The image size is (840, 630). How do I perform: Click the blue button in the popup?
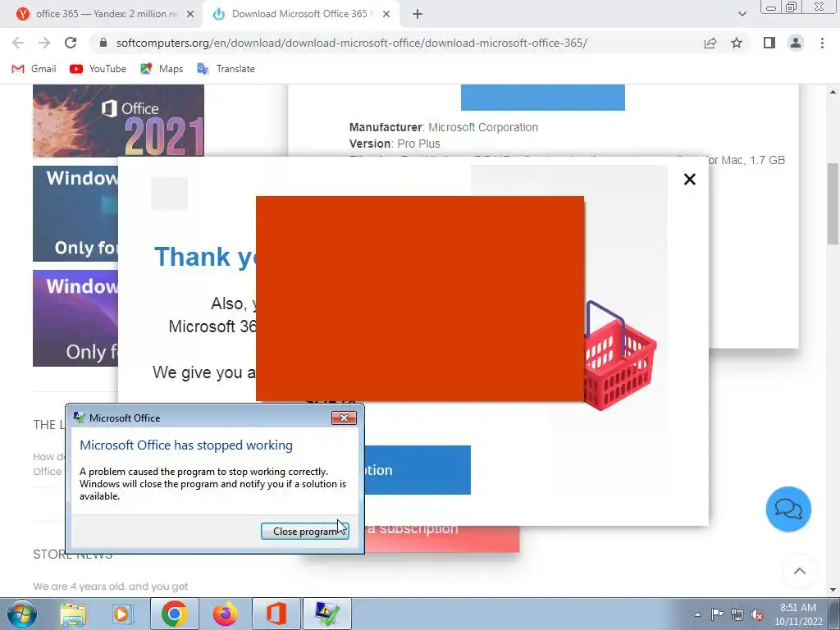click(418, 470)
